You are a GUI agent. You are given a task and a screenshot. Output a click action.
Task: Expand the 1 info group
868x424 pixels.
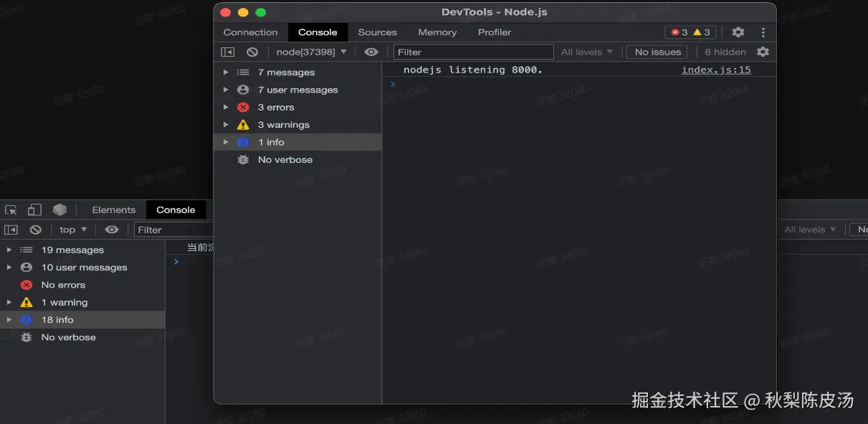[226, 142]
